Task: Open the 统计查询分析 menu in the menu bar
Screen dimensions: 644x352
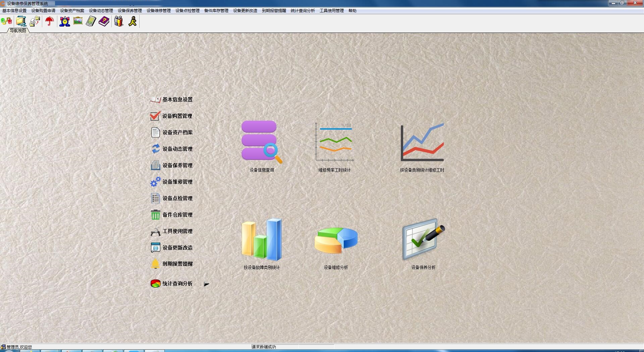Action: point(303,11)
